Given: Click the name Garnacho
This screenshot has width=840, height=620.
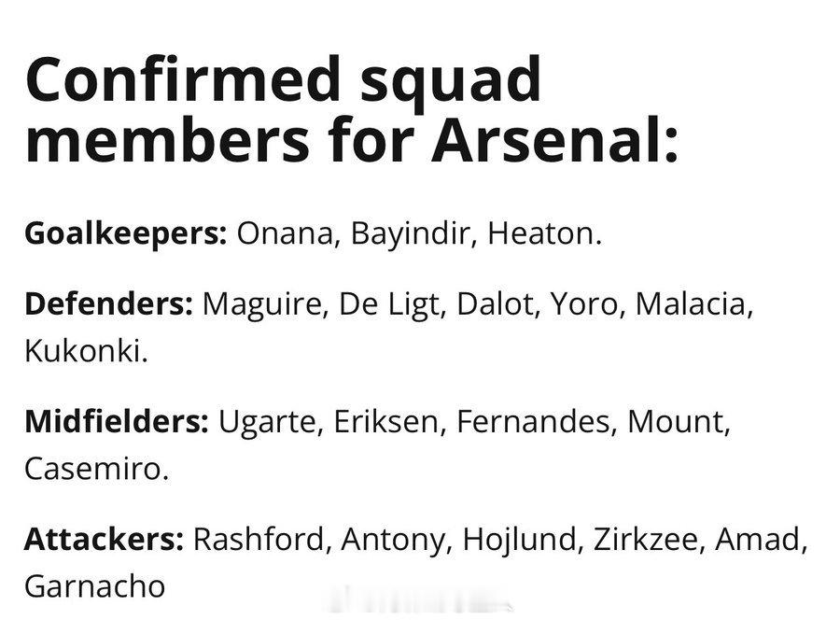Looking at the screenshot, I should coord(95,585).
